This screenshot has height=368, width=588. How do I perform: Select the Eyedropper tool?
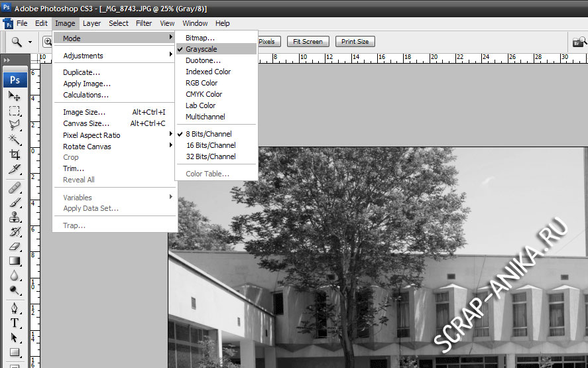pyautogui.click(x=15, y=169)
